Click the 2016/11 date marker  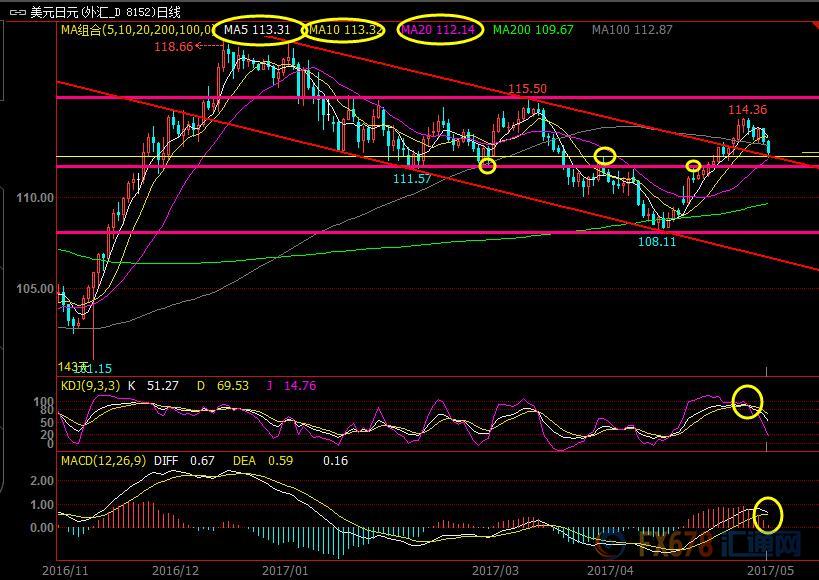[65, 570]
